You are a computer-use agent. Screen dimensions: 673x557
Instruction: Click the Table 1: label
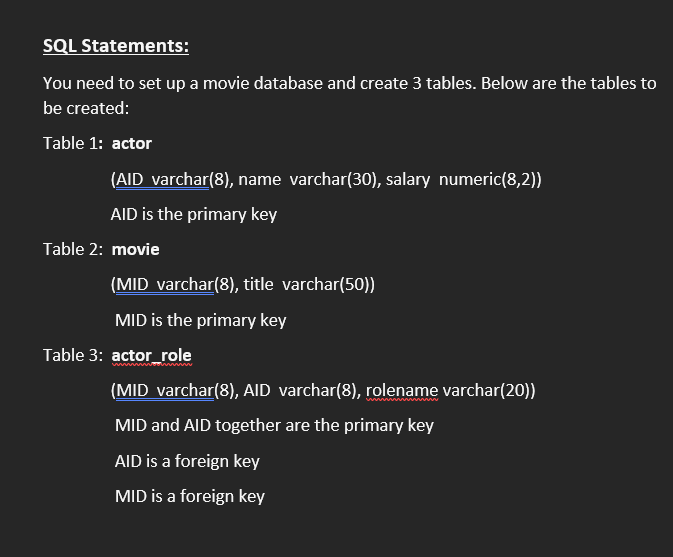[x=73, y=143]
